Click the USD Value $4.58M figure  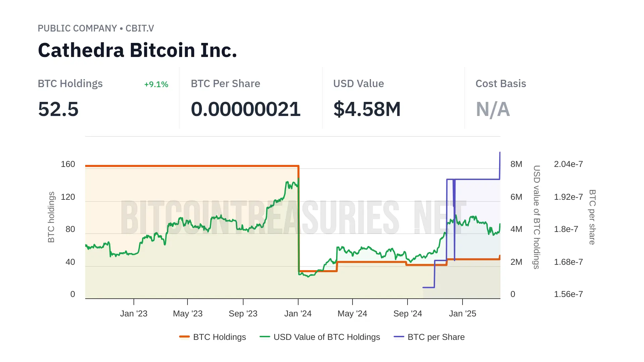(367, 109)
